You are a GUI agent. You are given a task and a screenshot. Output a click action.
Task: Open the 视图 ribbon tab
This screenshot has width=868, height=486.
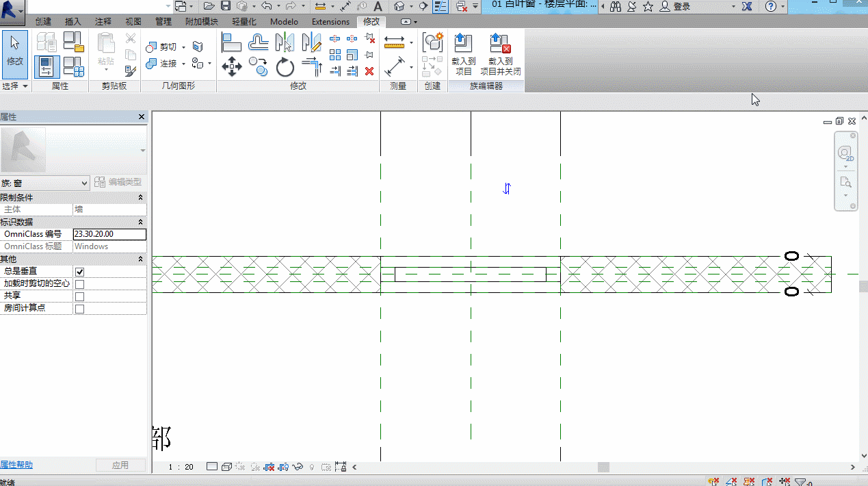tap(133, 22)
